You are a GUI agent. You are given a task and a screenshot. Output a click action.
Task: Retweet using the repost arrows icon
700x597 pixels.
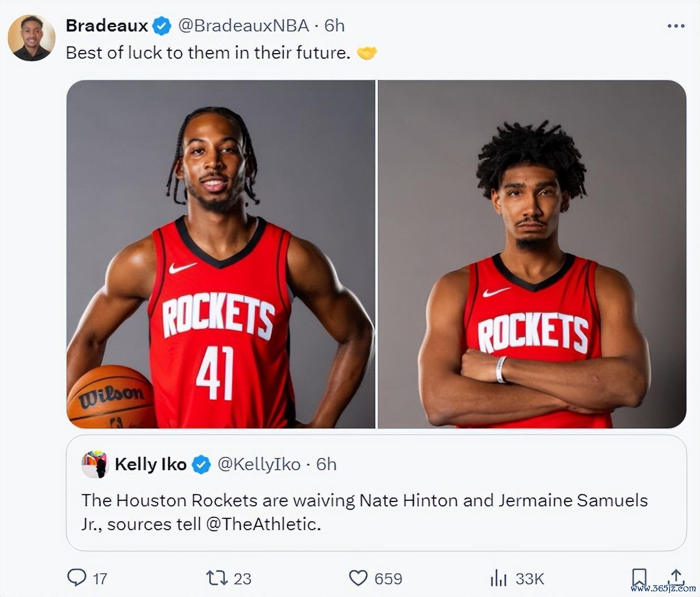pyautogui.click(x=217, y=578)
